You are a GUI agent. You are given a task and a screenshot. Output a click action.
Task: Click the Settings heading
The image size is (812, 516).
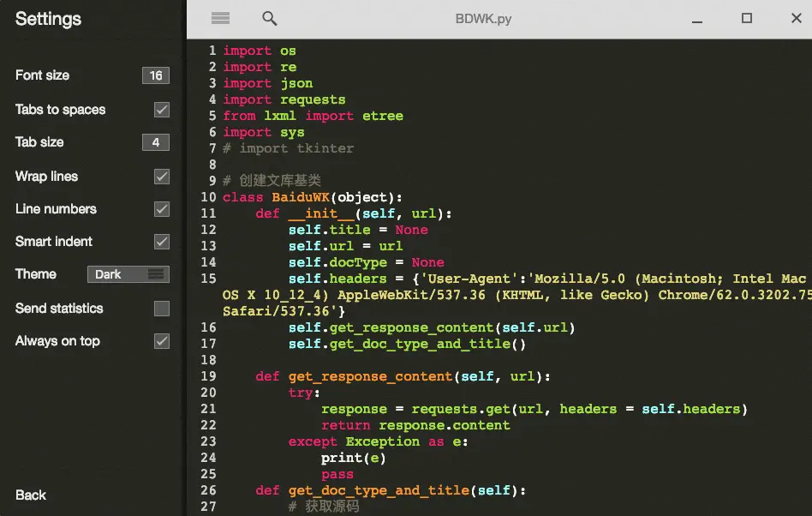(48, 19)
